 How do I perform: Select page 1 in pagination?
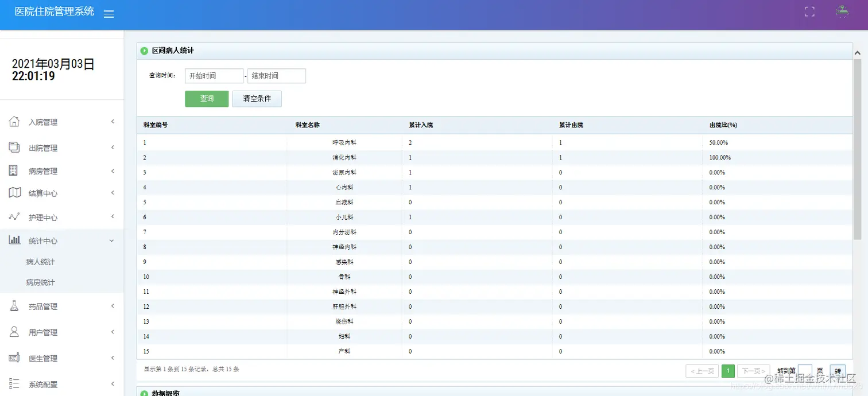pos(728,371)
